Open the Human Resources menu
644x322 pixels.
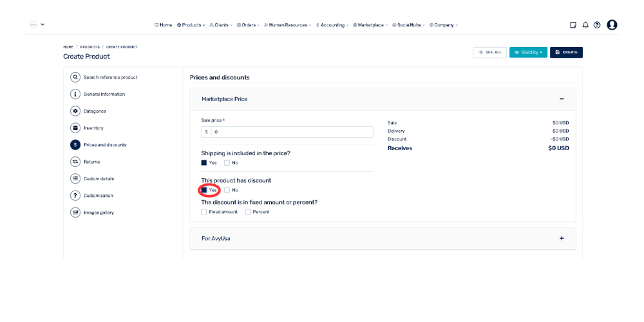[287, 25]
